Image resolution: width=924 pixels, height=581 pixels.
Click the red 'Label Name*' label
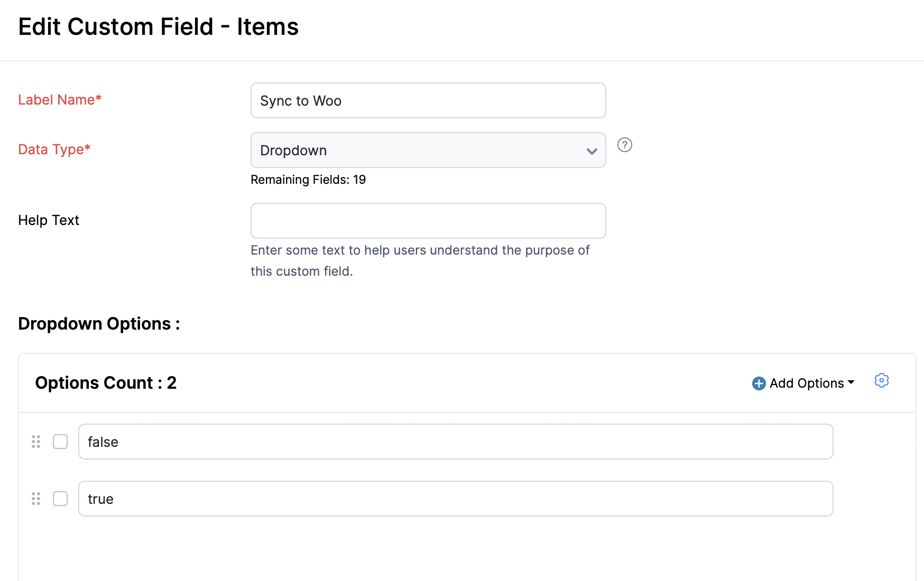(60, 100)
